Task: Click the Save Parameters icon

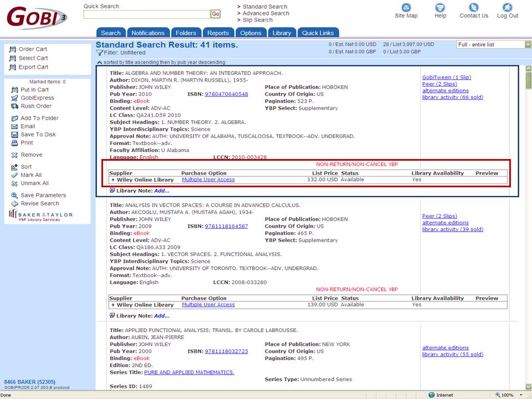Action: click(14, 196)
